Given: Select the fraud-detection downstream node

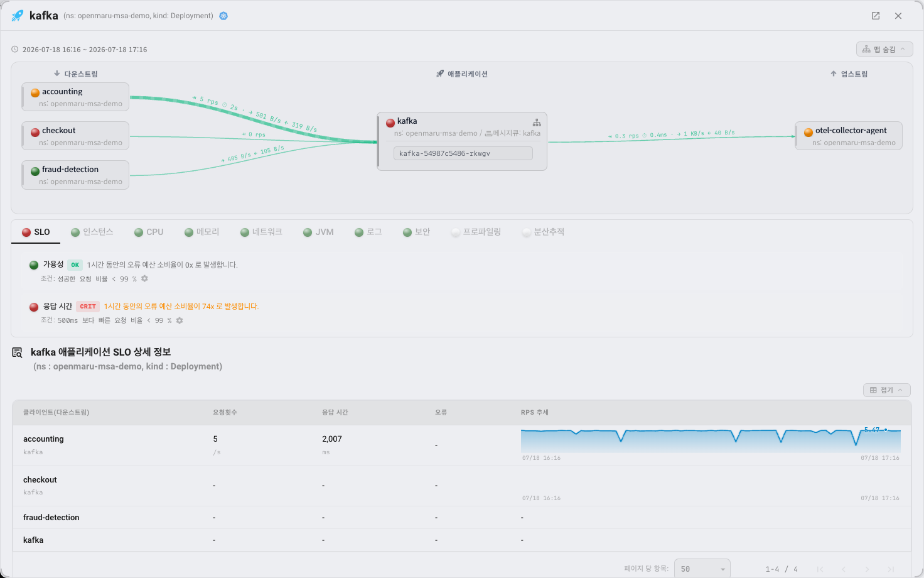Looking at the screenshot, I should pos(75,175).
